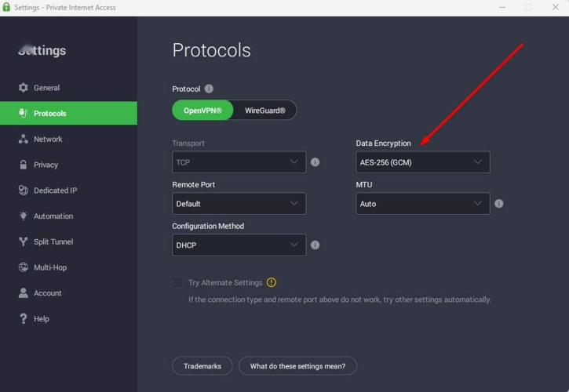Click the Split Tunnel fork icon
569x392 pixels.
click(23, 241)
